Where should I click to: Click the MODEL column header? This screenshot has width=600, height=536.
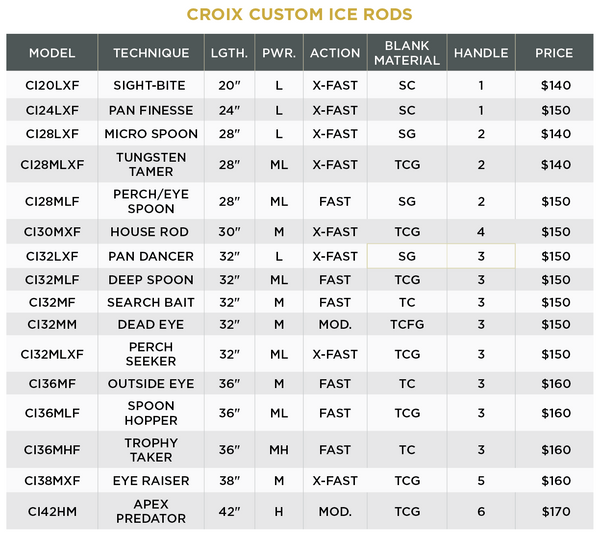coord(52,52)
